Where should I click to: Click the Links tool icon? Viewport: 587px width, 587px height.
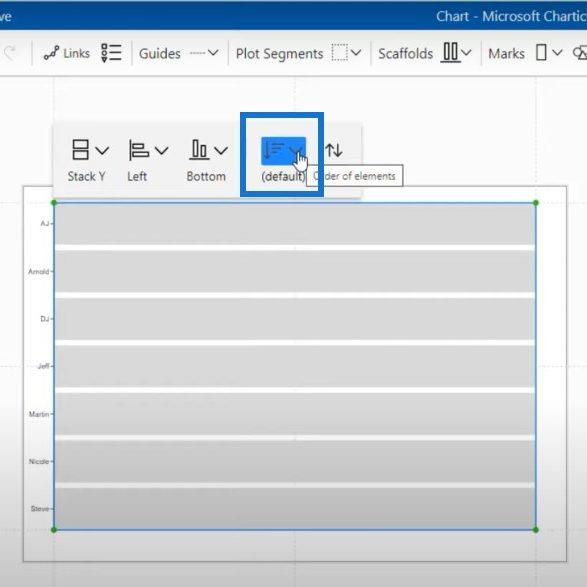(x=51, y=53)
